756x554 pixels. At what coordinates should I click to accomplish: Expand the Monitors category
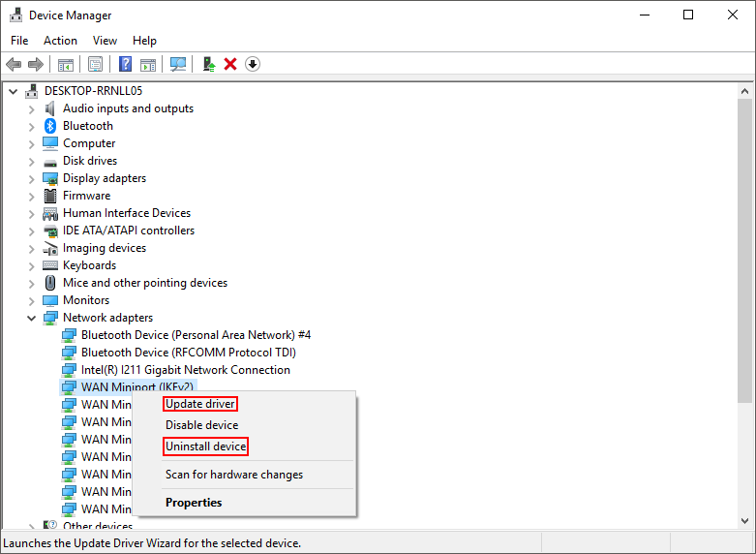pyautogui.click(x=32, y=300)
